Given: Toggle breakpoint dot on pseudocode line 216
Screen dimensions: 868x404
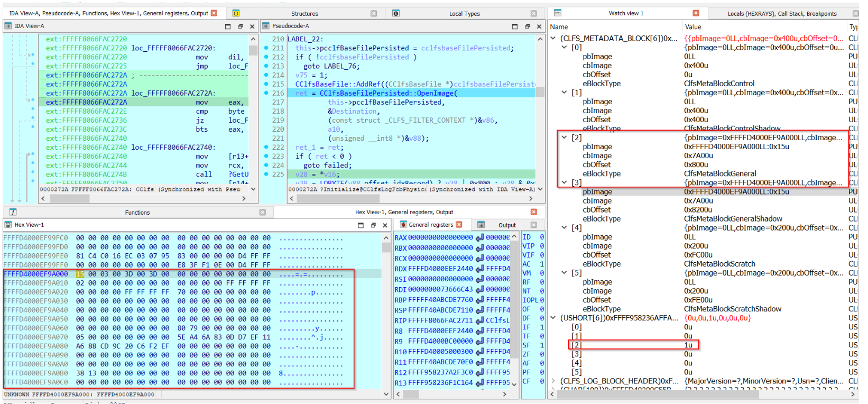Looking at the screenshot, I should 266,93.
